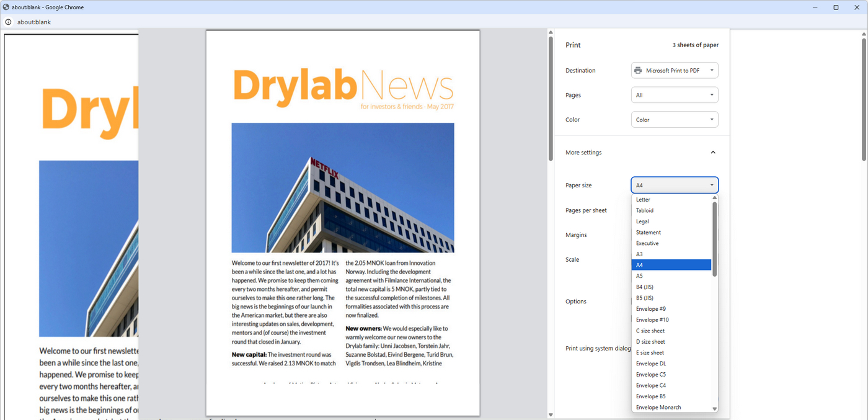868x420 pixels.
Task: Click the Paper size label
Action: click(x=578, y=185)
